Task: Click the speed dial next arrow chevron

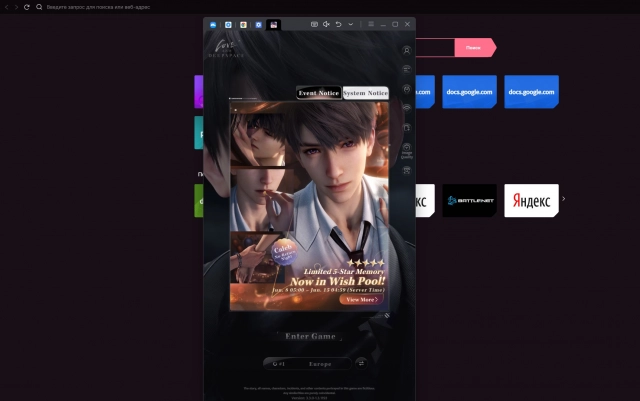Action: [564, 199]
